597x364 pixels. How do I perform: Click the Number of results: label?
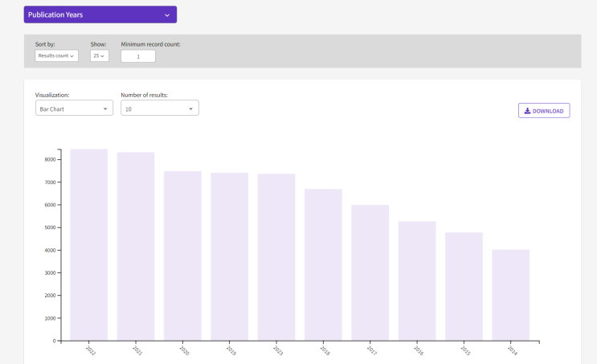coord(145,95)
